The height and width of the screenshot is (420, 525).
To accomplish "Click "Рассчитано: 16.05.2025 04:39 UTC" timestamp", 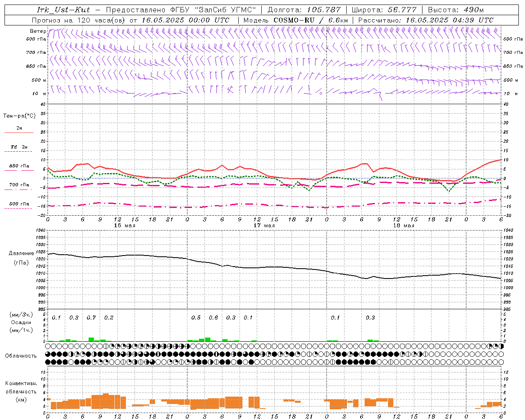I will (426, 20).
